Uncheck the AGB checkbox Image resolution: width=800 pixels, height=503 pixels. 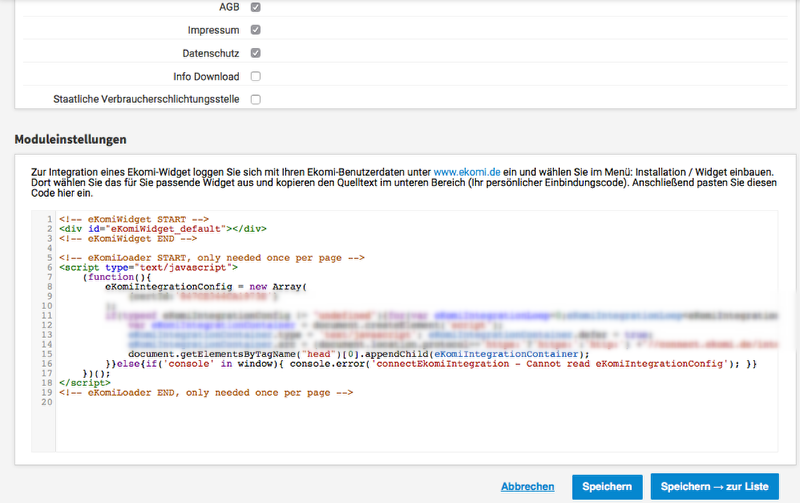click(x=255, y=7)
